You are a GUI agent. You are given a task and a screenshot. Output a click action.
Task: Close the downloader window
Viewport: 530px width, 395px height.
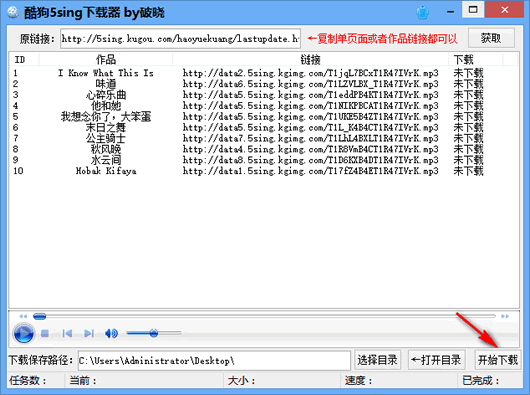505,9
